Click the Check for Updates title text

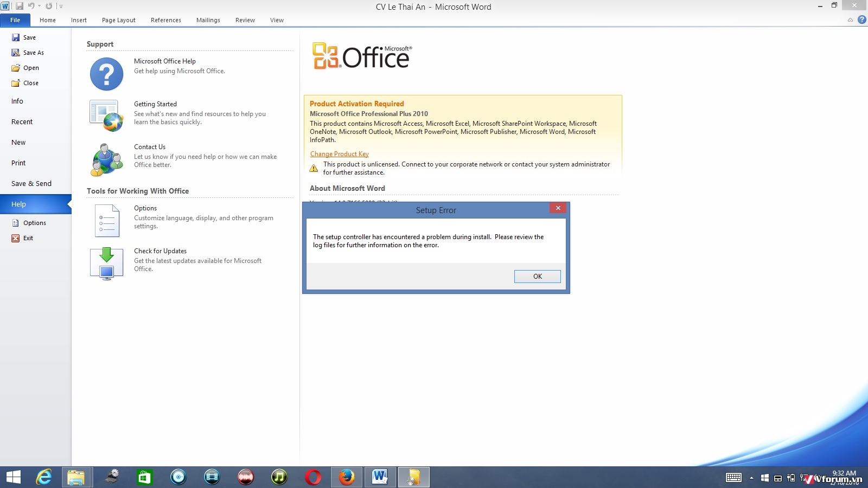pos(160,251)
